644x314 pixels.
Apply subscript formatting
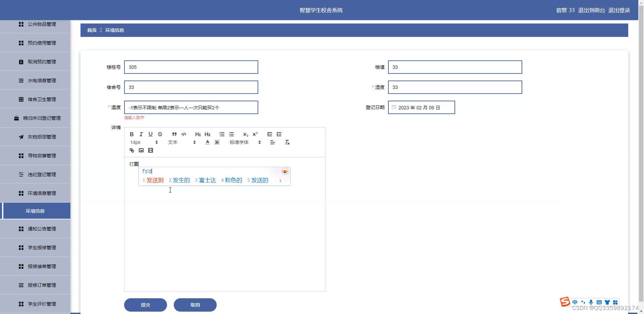246,134
